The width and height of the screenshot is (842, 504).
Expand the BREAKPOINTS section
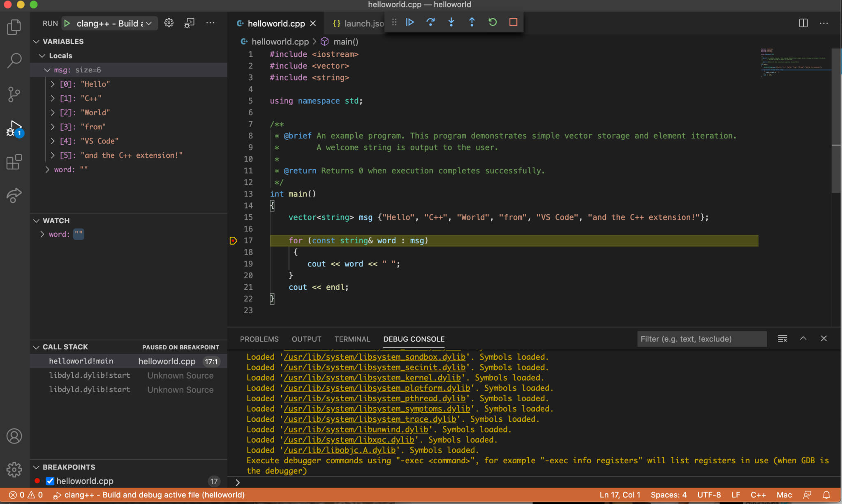[36, 467]
